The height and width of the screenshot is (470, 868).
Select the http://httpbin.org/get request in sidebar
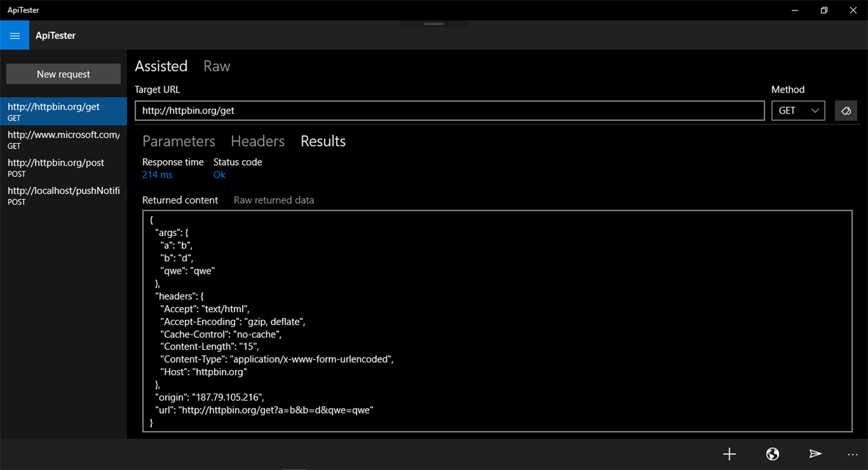(x=63, y=111)
